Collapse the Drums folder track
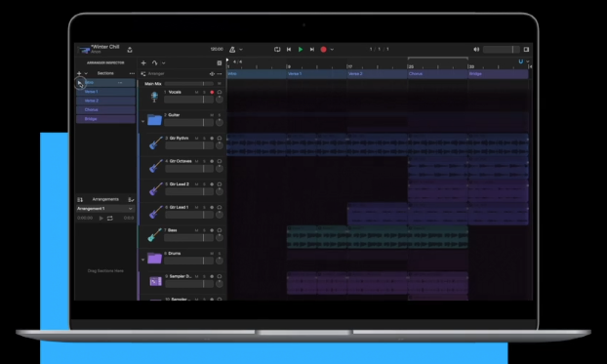This screenshot has height=364, width=607. pyautogui.click(x=142, y=260)
